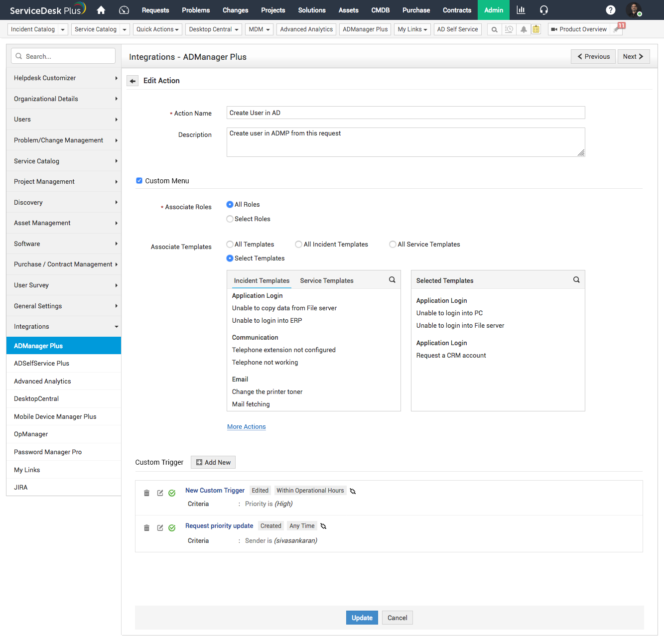Go to the Previous page
The height and width of the screenshot is (644, 664).
tap(593, 56)
